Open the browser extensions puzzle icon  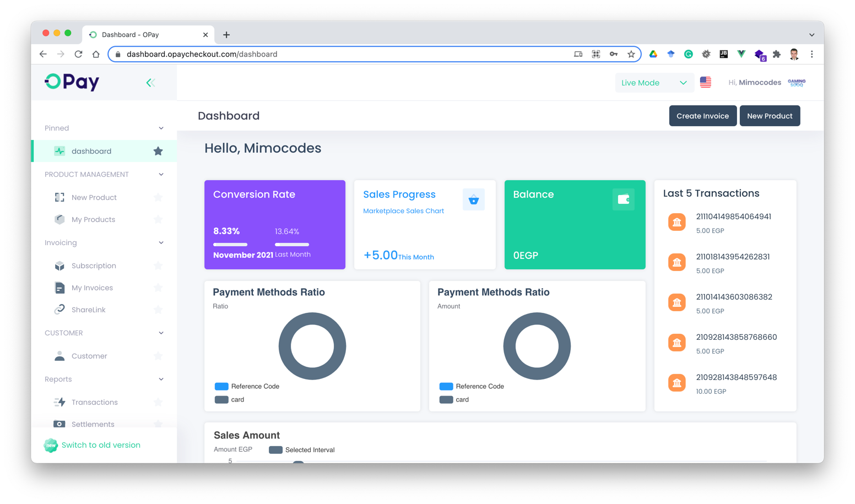777,54
